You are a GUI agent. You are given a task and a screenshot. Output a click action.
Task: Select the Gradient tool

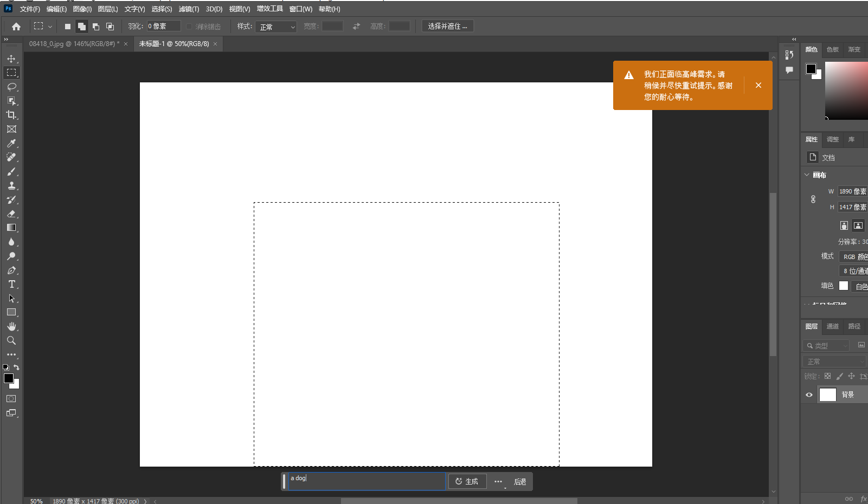11,228
